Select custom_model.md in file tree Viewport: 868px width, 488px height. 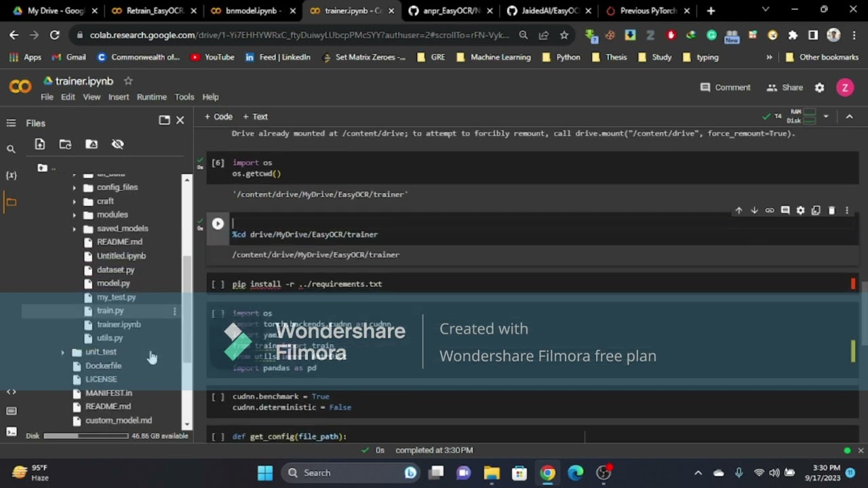coord(119,420)
